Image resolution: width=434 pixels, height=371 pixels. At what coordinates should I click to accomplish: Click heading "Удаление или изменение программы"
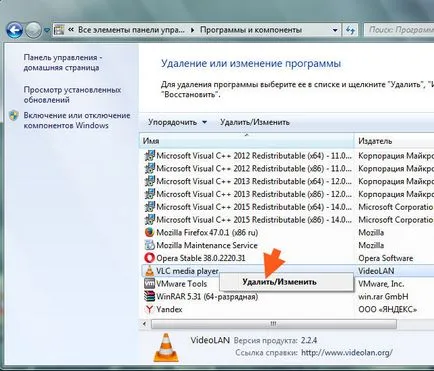tap(251, 63)
